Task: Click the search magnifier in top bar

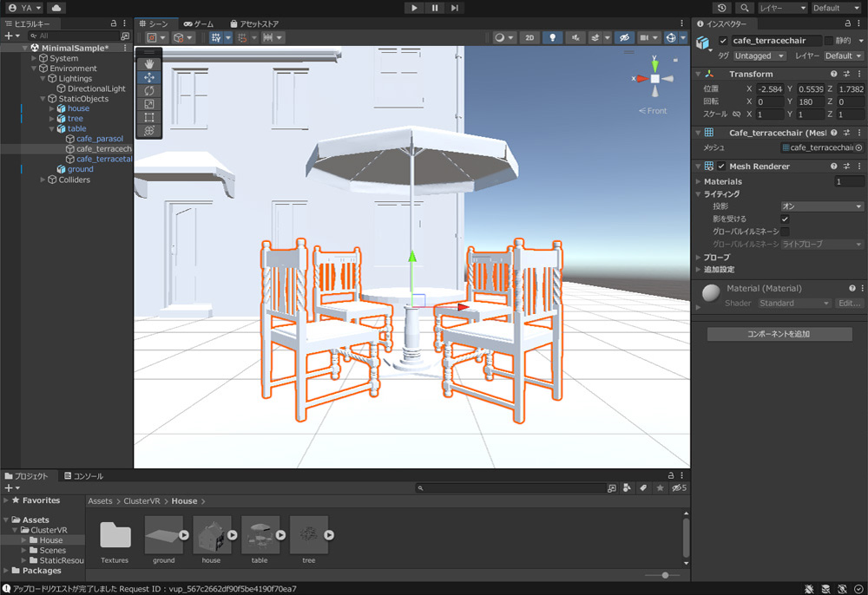Action: [x=745, y=8]
